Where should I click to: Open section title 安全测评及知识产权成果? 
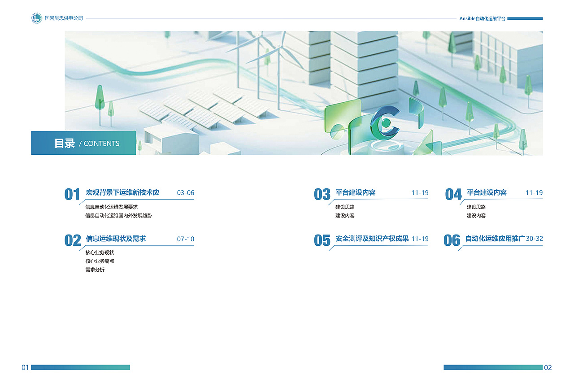click(372, 239)
